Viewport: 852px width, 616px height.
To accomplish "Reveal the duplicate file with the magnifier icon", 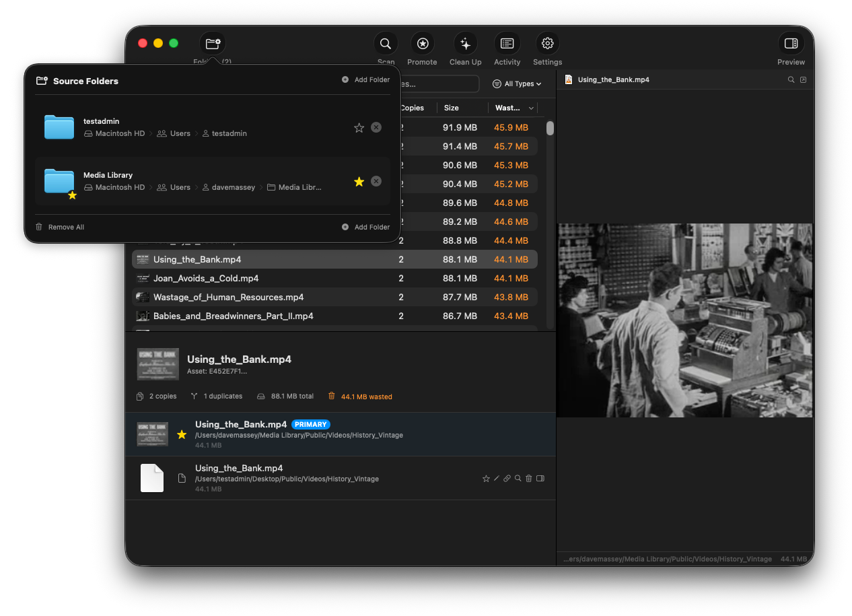I will tap(518, 478).
